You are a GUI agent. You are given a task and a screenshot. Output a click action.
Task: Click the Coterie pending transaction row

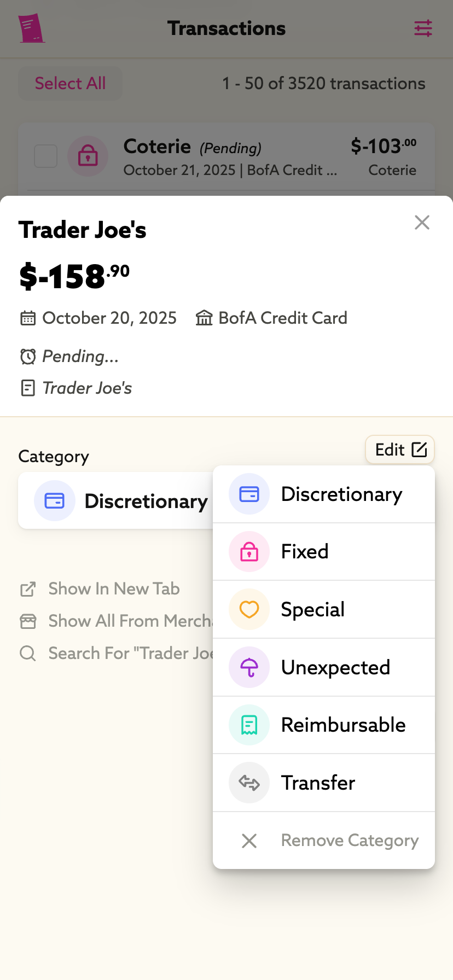(x=230, y=157)
